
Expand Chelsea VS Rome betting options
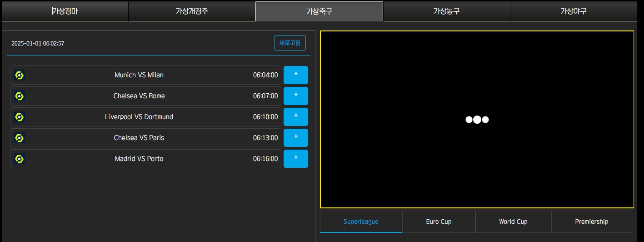click(295, 96)
